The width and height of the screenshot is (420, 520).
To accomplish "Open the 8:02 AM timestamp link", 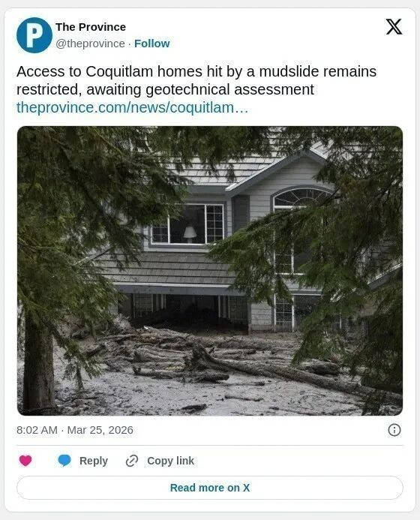I will coord(37,430).
